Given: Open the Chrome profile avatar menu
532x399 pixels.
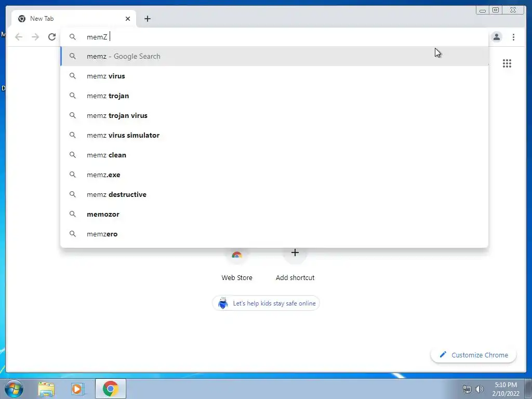Looking at the screenshot, I should (496, 37).
